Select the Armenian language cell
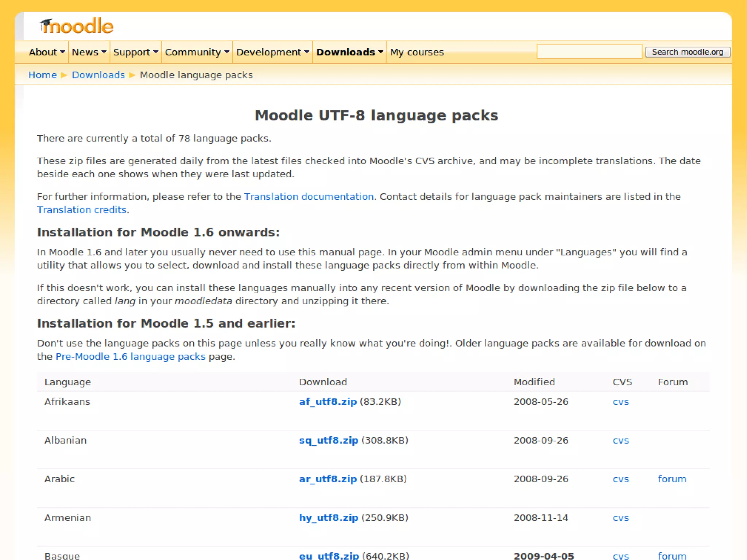This screenshot has width=747, height=560. click(68, 518)
